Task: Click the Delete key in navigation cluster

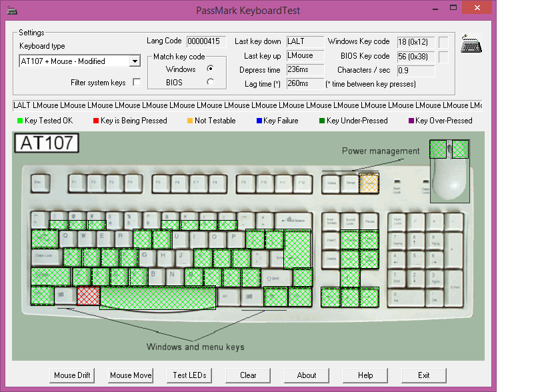Action: click(x=331, y=259)
